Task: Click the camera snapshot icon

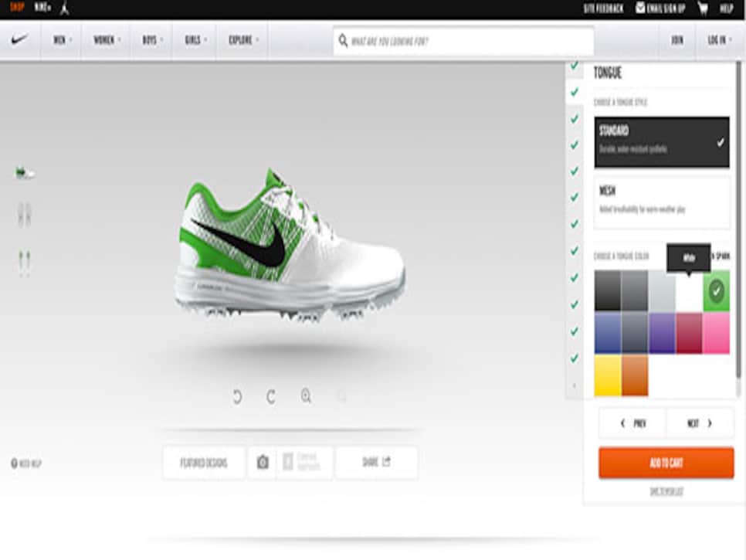Action: coord(262,461)
